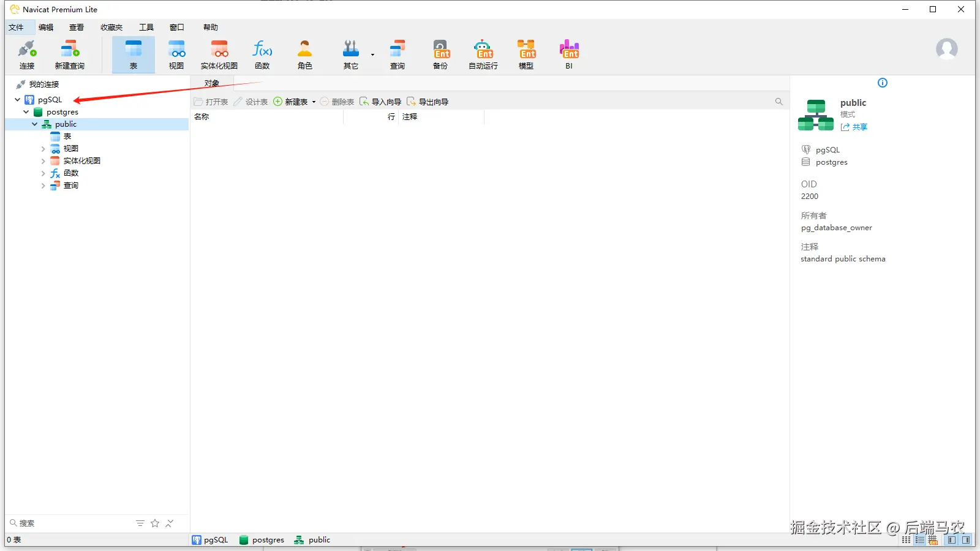The image size is (980, 551).
Task: Open the 帮助 menu
Action: [x=211, y=28]
